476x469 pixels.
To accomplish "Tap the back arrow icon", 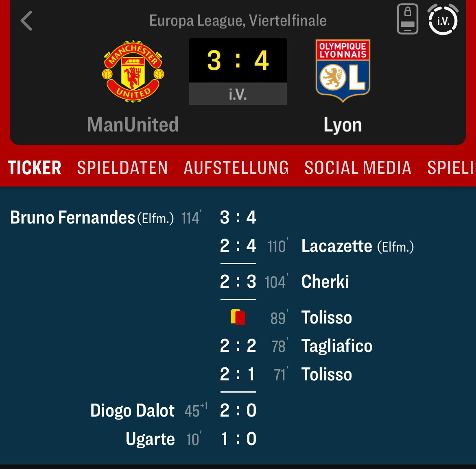I will click(x=26, y=21).
